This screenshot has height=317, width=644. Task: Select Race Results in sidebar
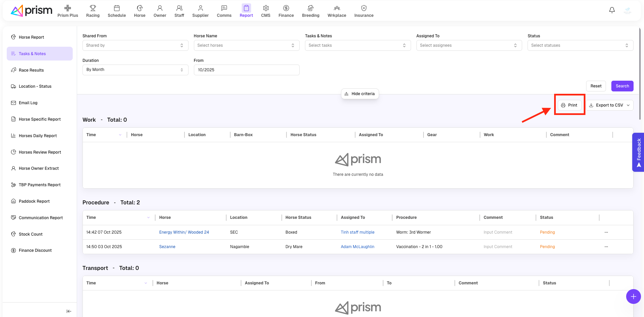tap(31, 70)
